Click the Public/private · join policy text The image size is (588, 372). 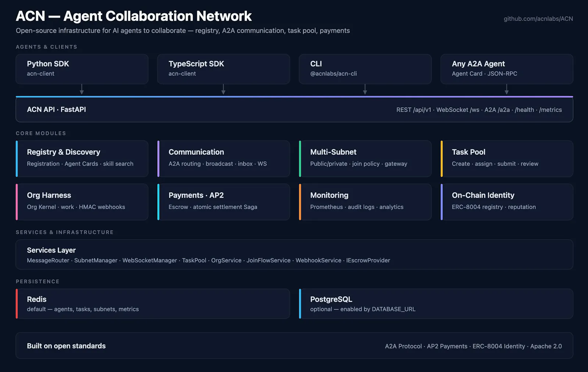click(x=359, y=164)
